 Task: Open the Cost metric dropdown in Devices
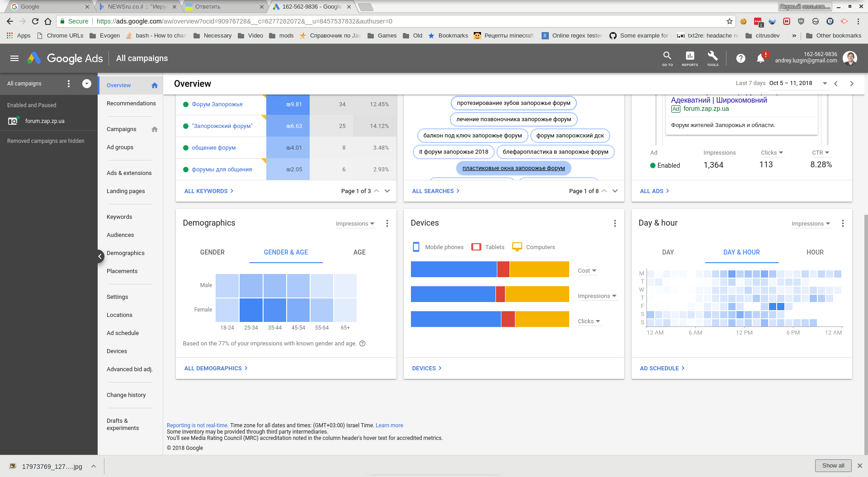pyautogui.click(x=587, y=271)
